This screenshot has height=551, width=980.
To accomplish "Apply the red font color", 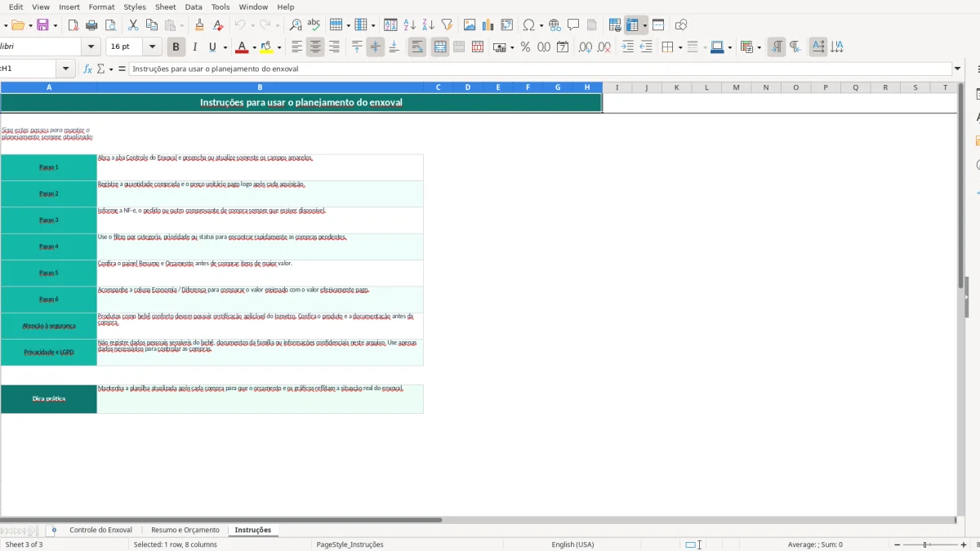I will (241, 47).
